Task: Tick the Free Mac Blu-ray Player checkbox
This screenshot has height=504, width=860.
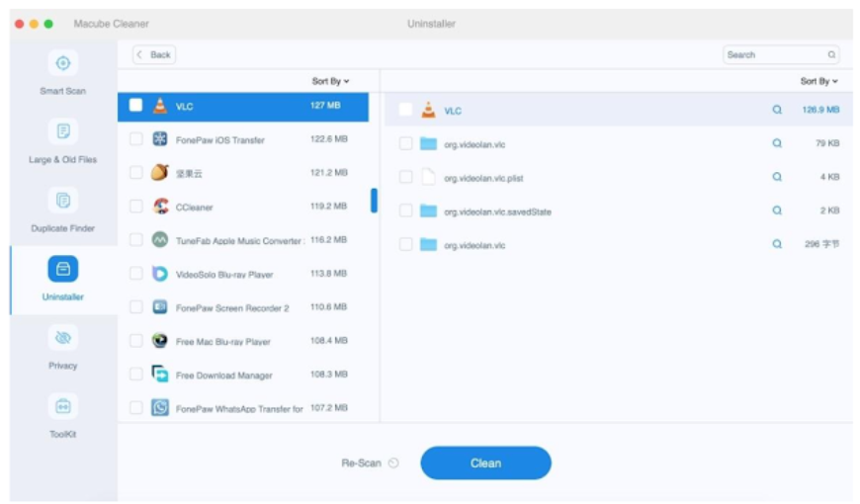Action: pyautogui.click(x=136, y=341)
